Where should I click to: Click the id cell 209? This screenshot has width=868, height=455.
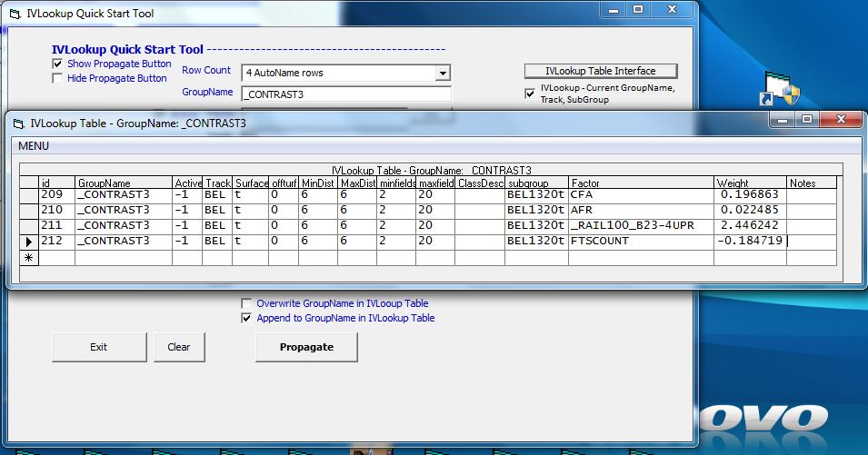[x=56, y=195]
